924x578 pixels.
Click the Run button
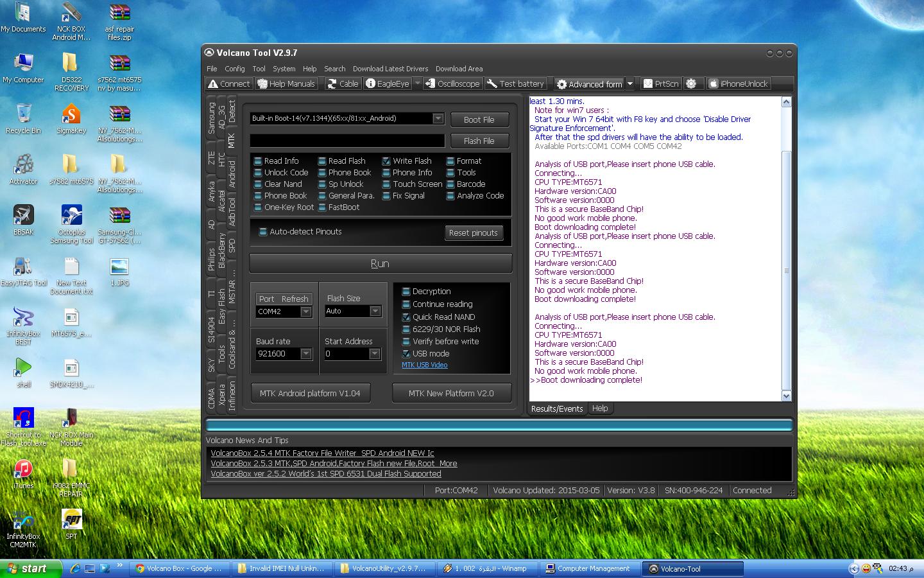coord(381,263)
